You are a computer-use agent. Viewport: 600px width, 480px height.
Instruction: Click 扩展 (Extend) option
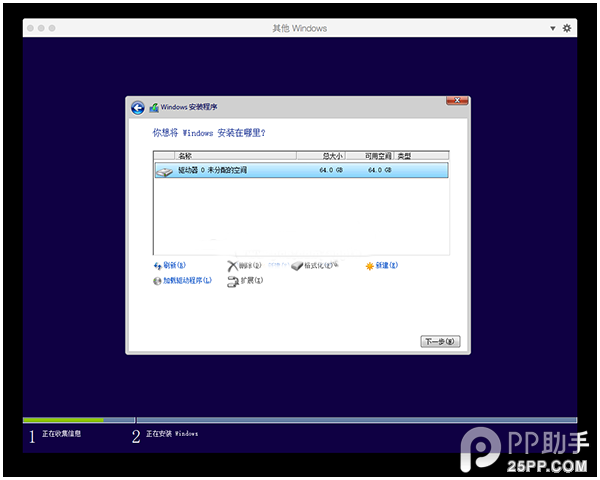pos(252,280)
